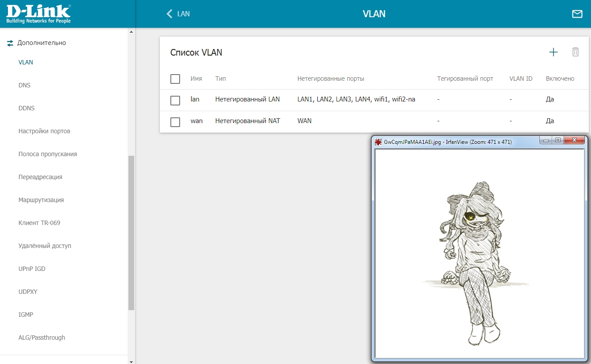Click the Дополнительно arrows icon

(x=10, y=43)
